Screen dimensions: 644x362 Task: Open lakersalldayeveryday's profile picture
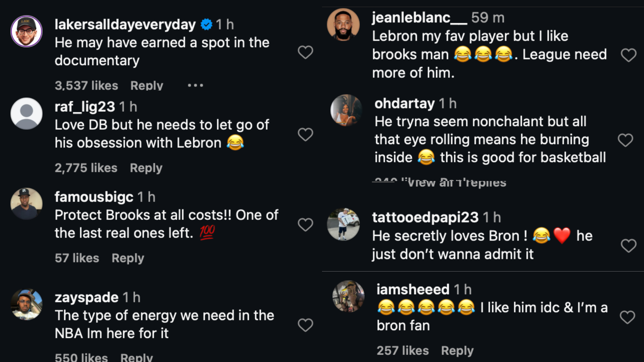click(x=26, y=31)
